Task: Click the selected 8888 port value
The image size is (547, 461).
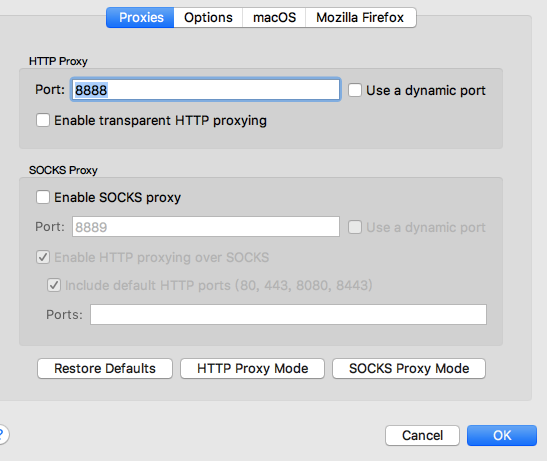Action: click(91, 90)
